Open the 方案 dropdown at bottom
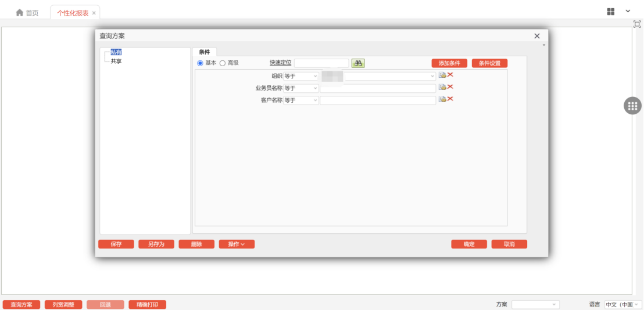 click(535, 304)
